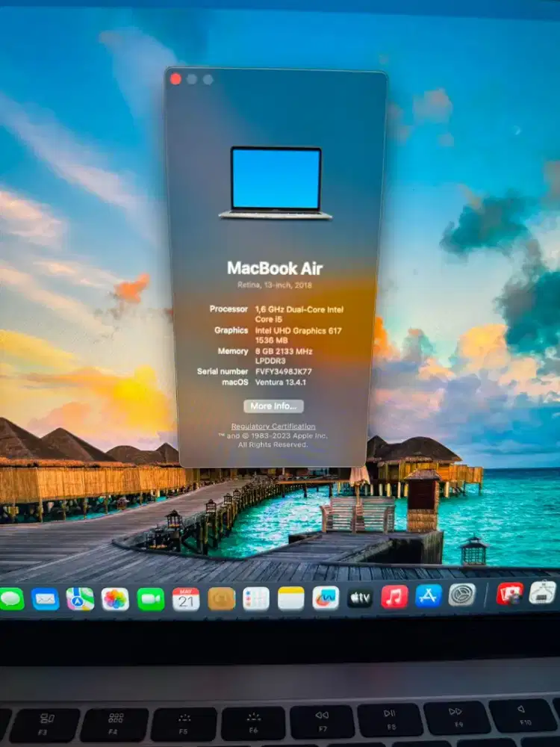Open System Settings gear in Dock
560x747 pixels.
click(x=462, y=595)
